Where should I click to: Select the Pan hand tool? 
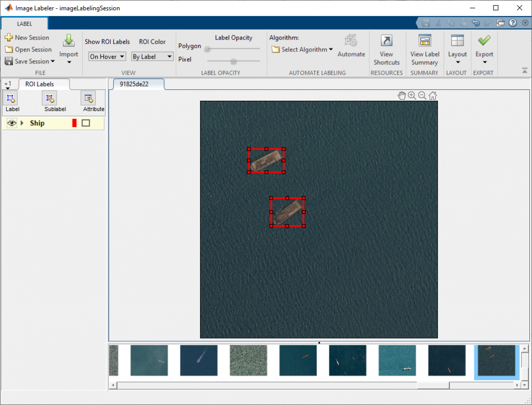[402, 96]
